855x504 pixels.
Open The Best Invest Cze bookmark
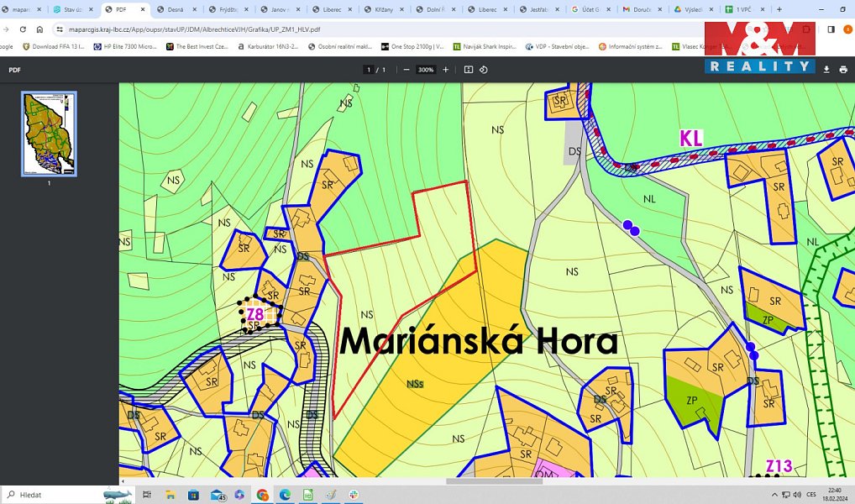click(x=197, y=47)
